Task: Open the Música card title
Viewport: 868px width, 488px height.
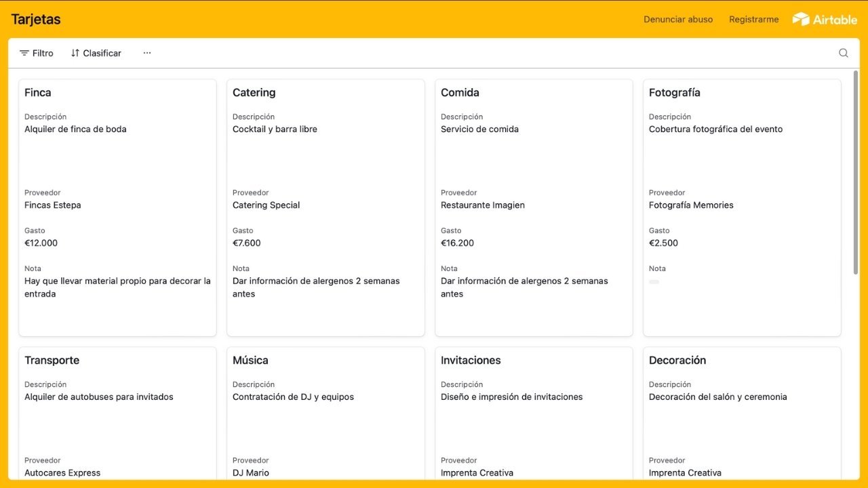Action: pyautogui.click(x=250, y=361)
